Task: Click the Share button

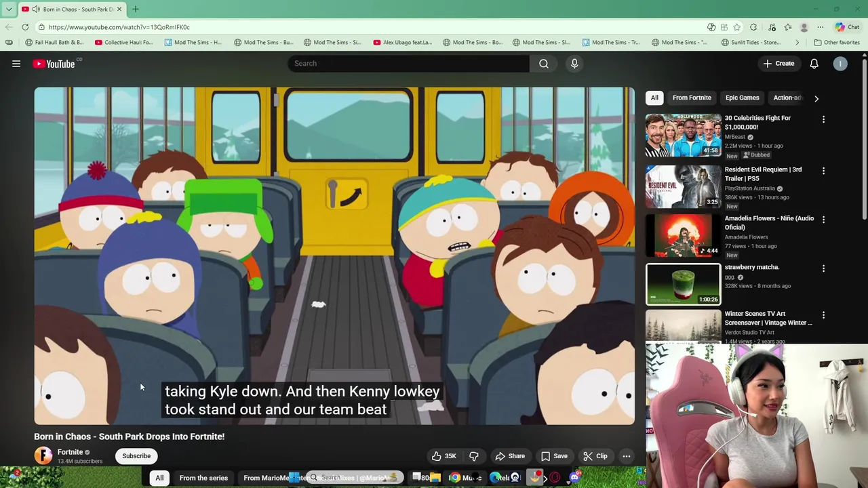Action: click(510, 456)
